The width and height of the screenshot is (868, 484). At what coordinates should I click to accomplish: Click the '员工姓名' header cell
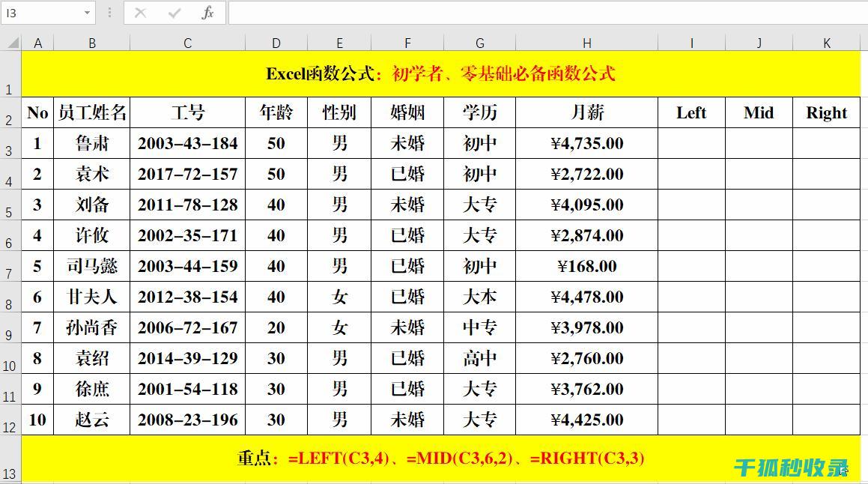92,113
